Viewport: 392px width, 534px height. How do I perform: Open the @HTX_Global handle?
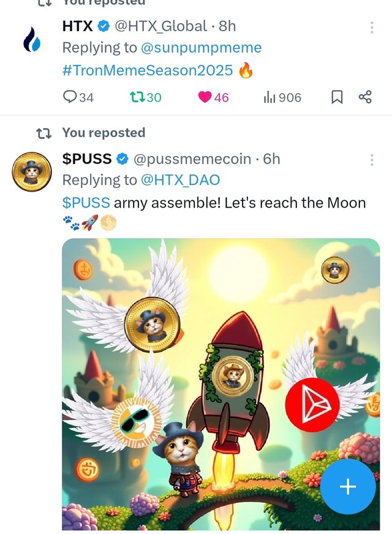click(x=160, y=26)
